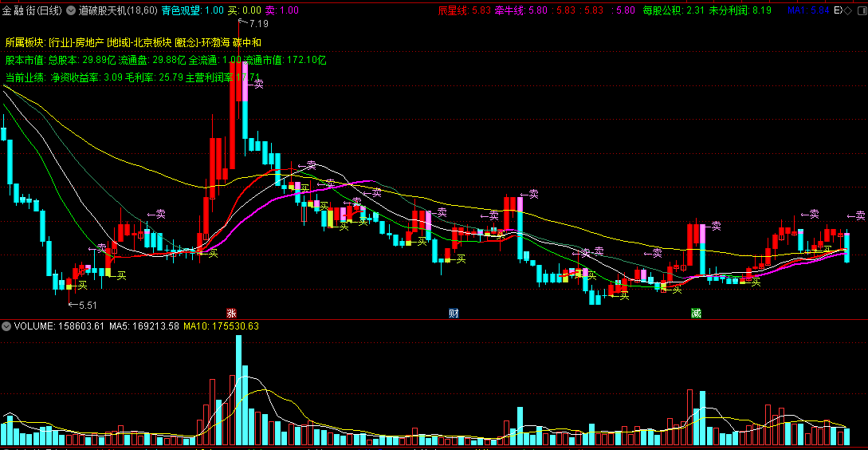The image size is (868, 450).
Task: Click the 总股本: 29.89亿 value
Action: pyautogui.click(x=81, y=61)
